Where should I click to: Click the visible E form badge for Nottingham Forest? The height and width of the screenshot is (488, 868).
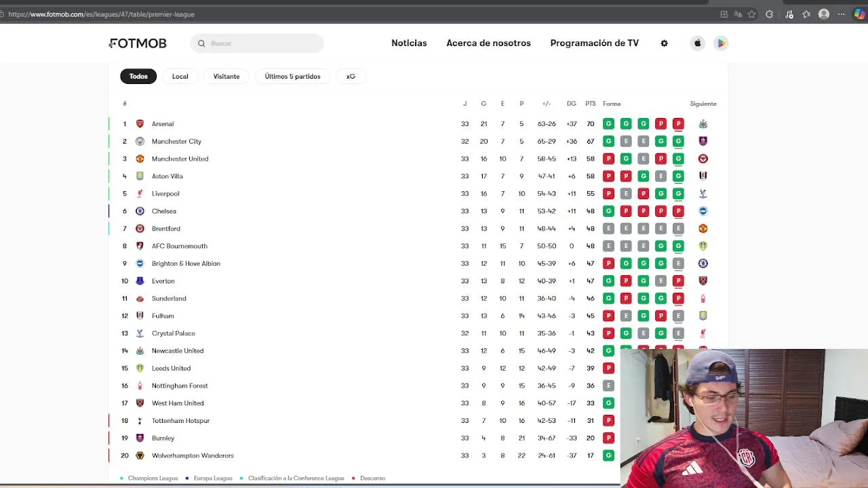pyautogui.click(x=608, y=386)
